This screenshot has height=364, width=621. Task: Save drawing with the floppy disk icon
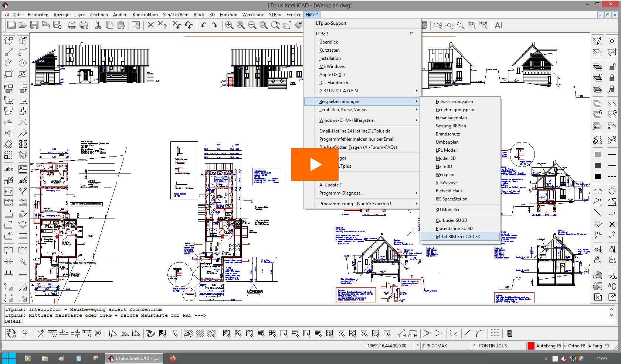click(x=34, y=25)
